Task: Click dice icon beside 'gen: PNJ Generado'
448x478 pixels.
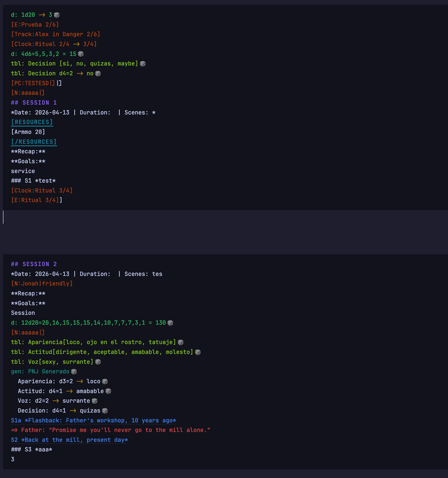Action: coord(74,372)
